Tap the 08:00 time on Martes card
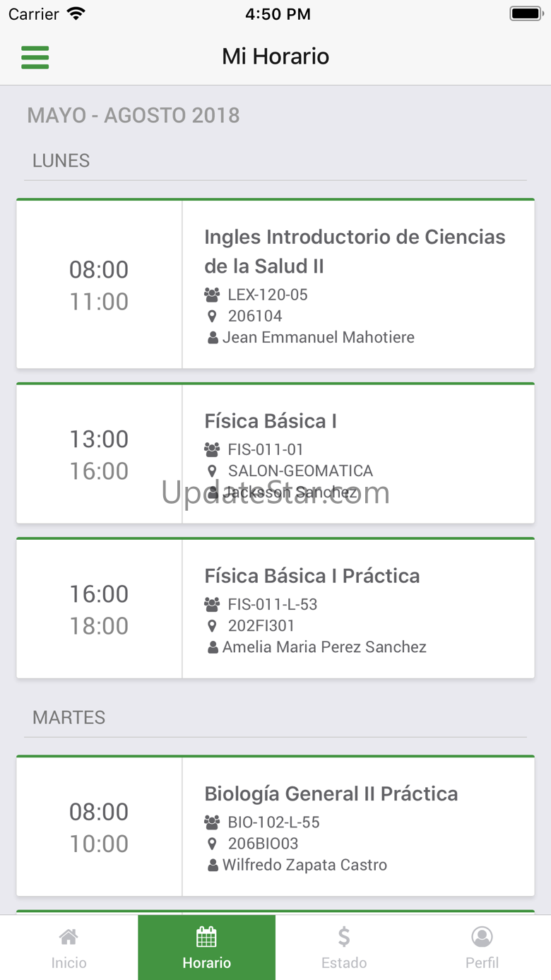Viewport: 551px width, 980px height. [99, 812]
